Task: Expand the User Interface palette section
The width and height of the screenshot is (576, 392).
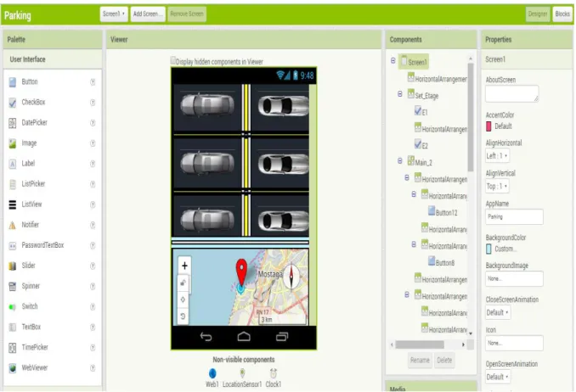Action: point(53,59)
